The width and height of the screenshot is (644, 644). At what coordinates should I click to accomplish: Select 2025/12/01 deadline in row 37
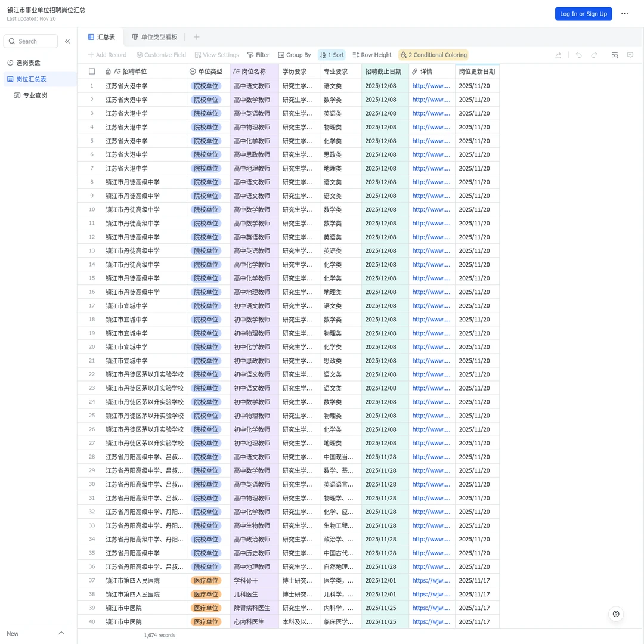(385, 580)
